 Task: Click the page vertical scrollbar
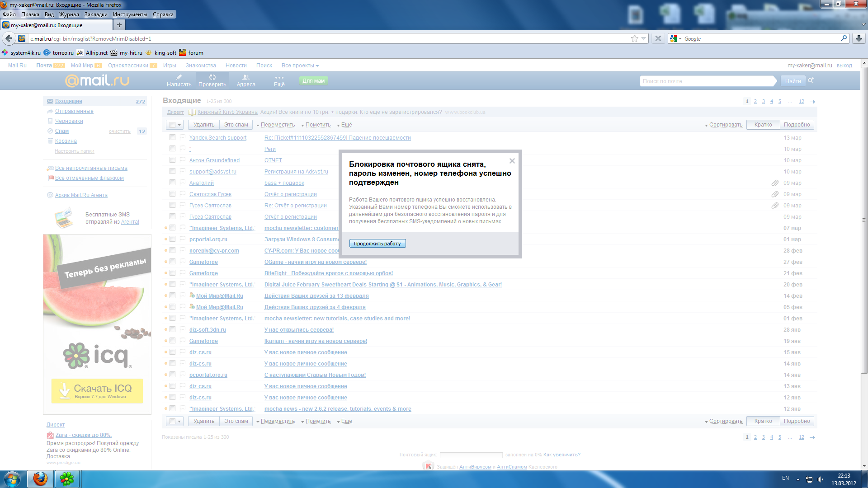864,220
